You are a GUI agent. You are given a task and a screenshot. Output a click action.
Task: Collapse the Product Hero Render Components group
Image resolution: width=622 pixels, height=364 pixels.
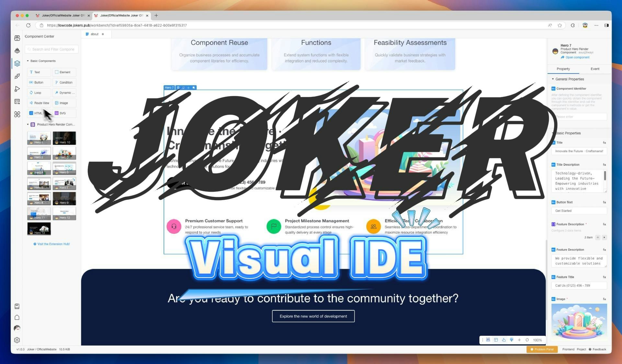(x=28, y=124)
